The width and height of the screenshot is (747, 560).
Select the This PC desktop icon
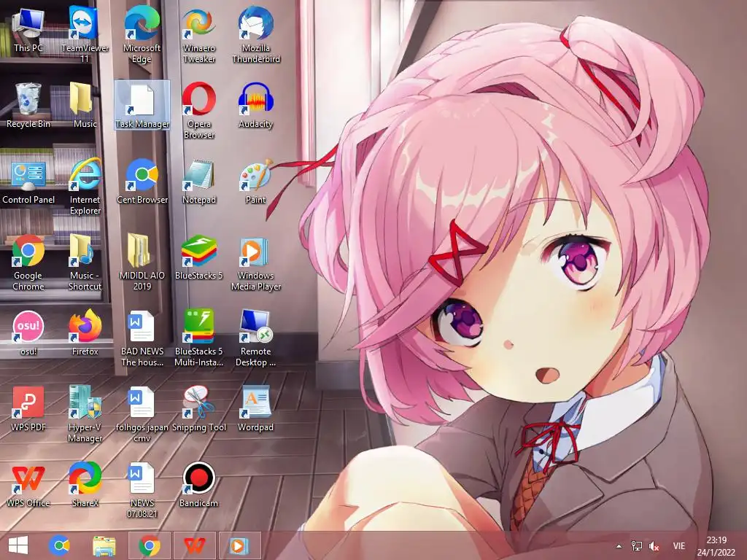pos(28,29)
